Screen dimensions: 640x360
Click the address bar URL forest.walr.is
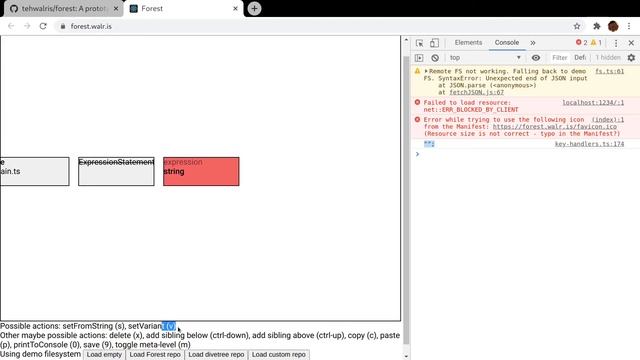click(91, 26)
